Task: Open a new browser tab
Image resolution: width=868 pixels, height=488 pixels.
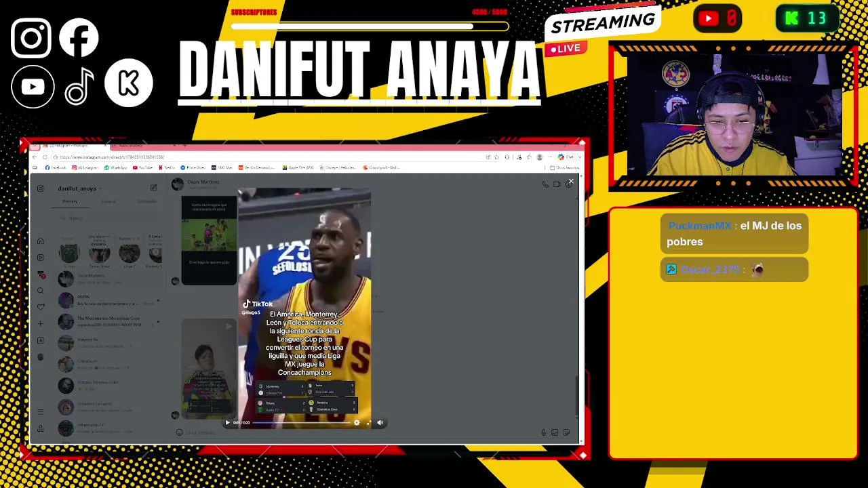Action: [185, 146]
